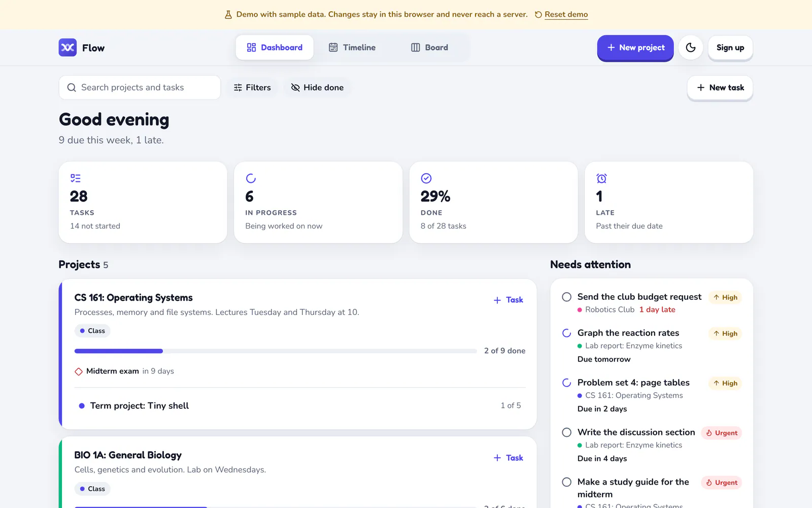Click the Needs attention heading
Viewport: 812px width, 508px height.
590,265
